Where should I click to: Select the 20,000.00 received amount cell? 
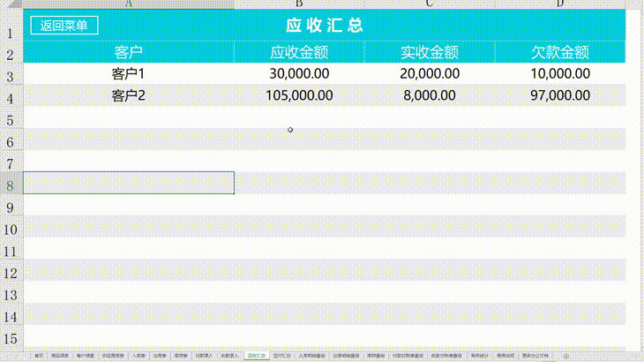click(429, 74)
